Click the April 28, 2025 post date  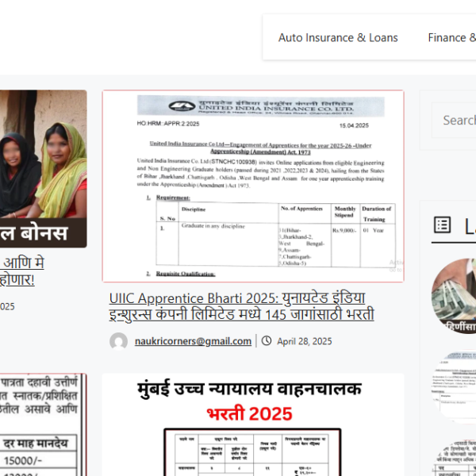tap(304, 341)
